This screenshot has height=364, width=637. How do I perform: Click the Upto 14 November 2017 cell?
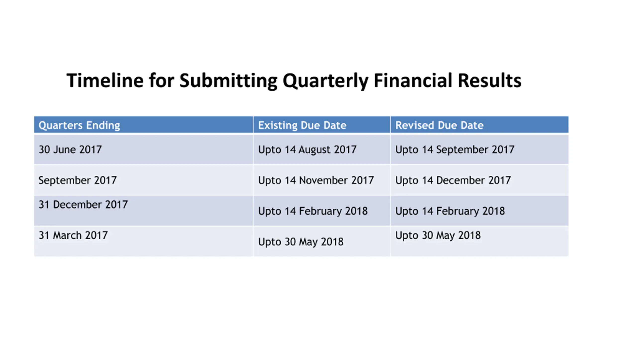(322, 180)
